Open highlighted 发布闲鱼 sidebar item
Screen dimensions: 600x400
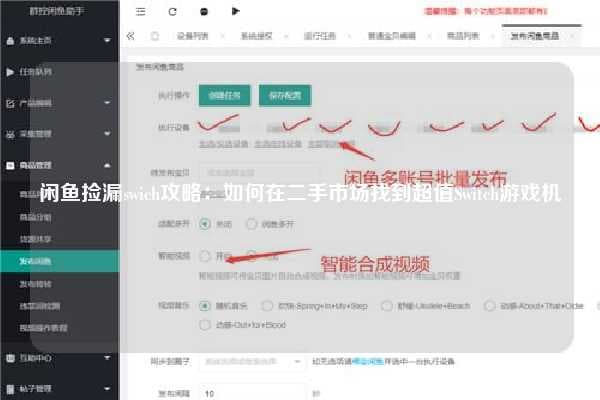60,261
